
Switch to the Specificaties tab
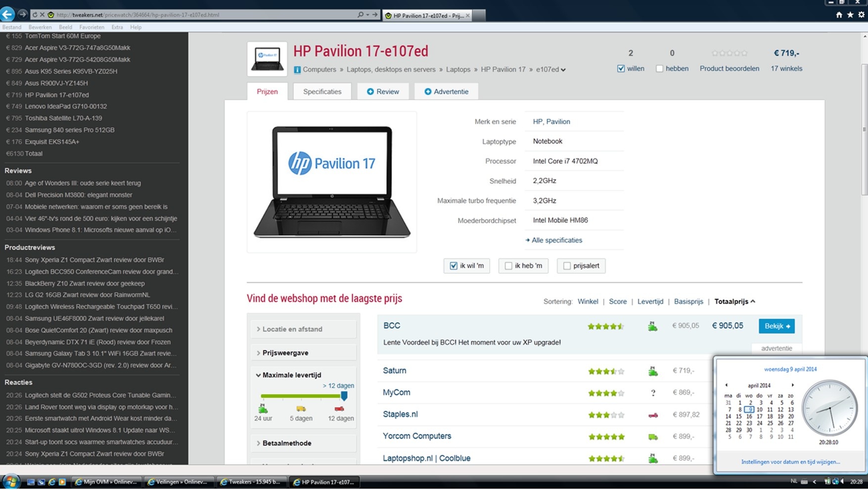pos(322,92)
